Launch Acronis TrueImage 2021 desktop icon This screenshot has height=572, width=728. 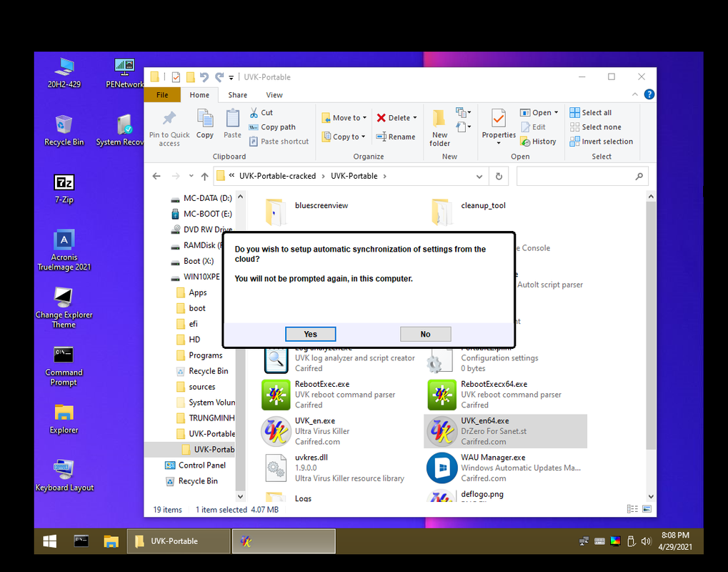coord(64,250)
